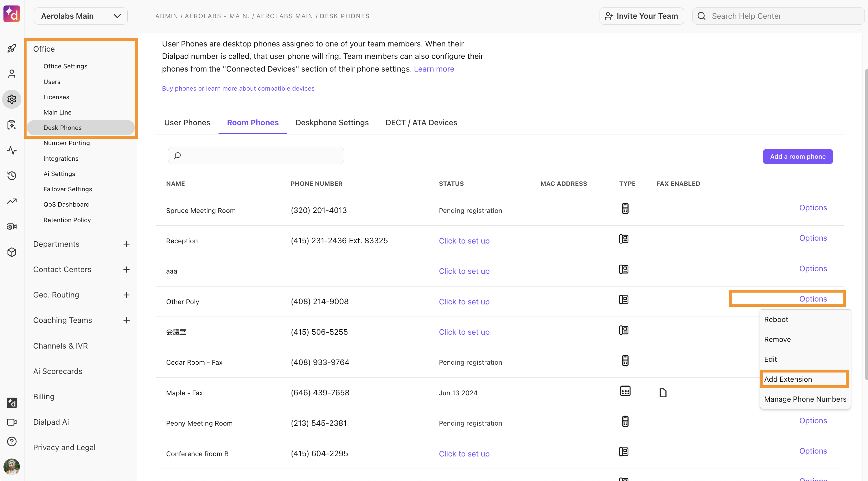Open the rocket icon in left rail
Image resolution: width=868 pixels, height=481 pixels.
(12, 48)
